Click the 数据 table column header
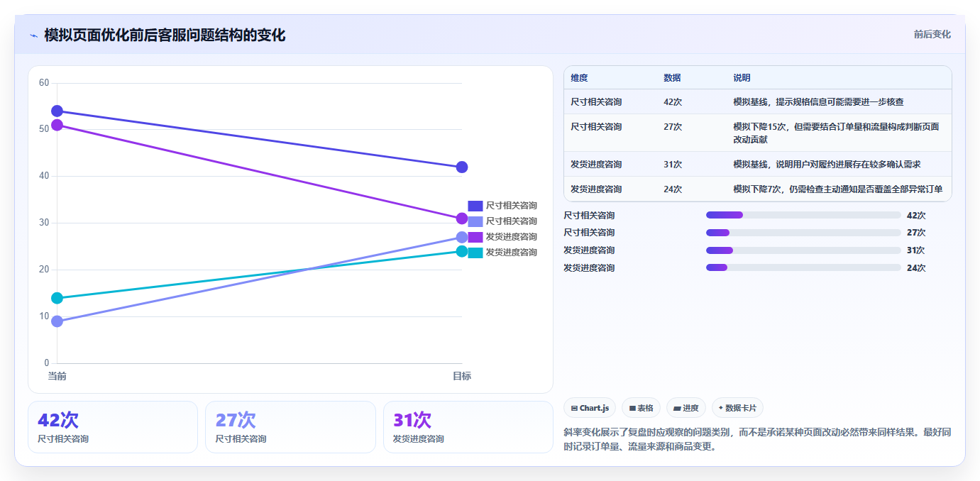The height and width of the screenshot is (481, 980). (672, 78)
